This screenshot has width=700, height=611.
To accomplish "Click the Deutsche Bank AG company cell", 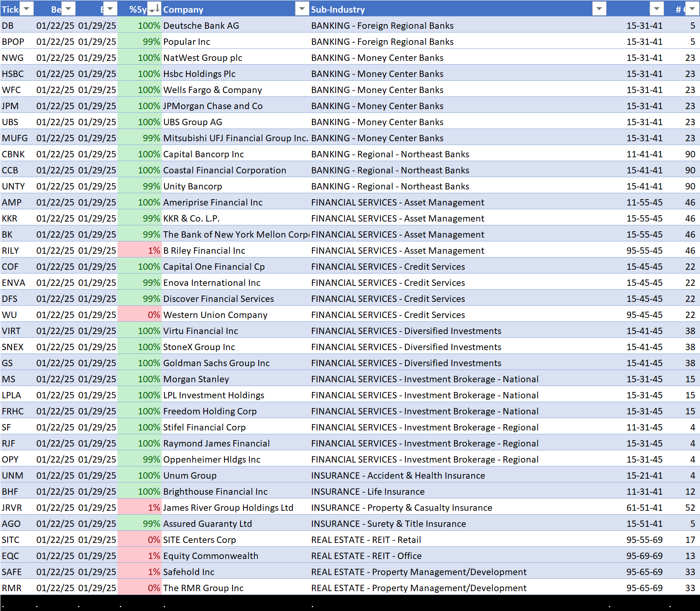I will [201, 26].
